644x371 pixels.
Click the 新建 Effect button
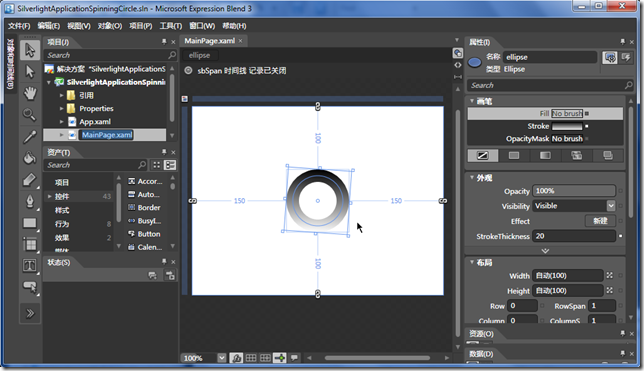(x=600, y=221)
